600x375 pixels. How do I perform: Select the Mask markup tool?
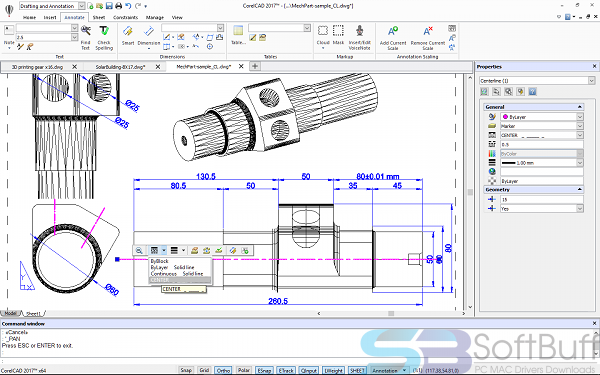(338, 35)
